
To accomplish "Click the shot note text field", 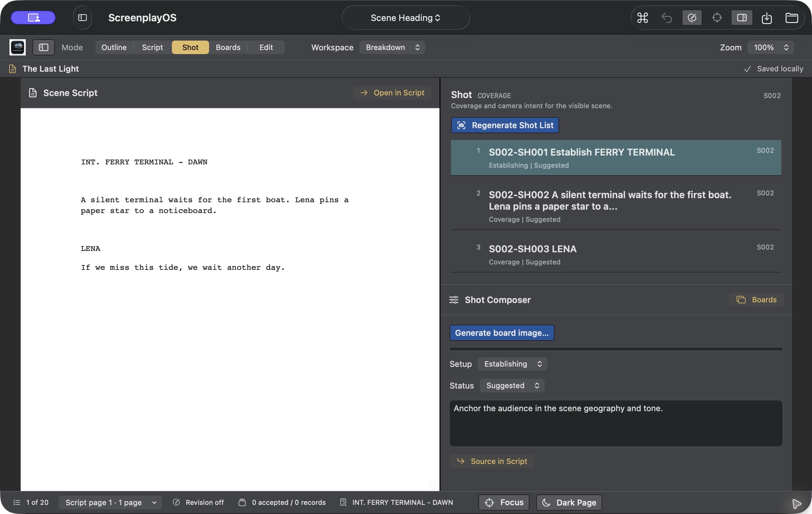I will 616,423.
